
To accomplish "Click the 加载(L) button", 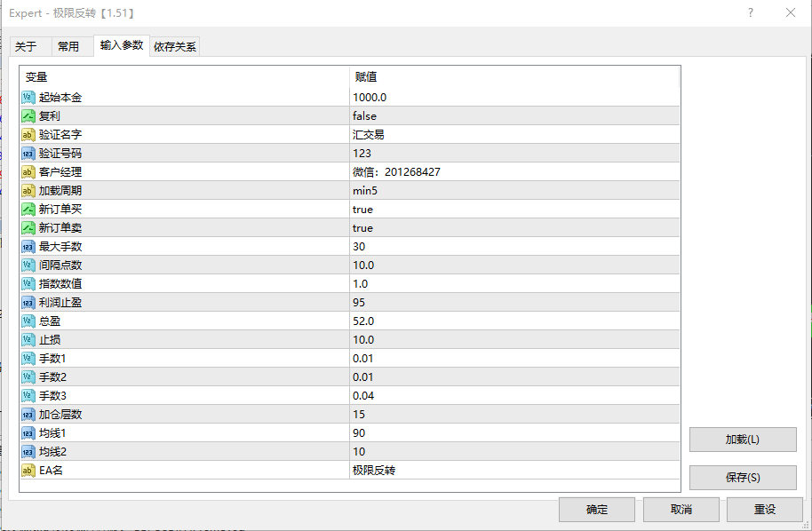I will click(x=743, y=440).
